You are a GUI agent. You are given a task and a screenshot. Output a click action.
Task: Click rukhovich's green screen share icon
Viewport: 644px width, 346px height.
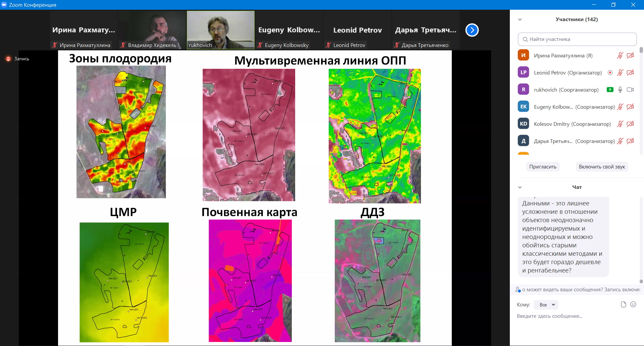click(x=610, y=90)
